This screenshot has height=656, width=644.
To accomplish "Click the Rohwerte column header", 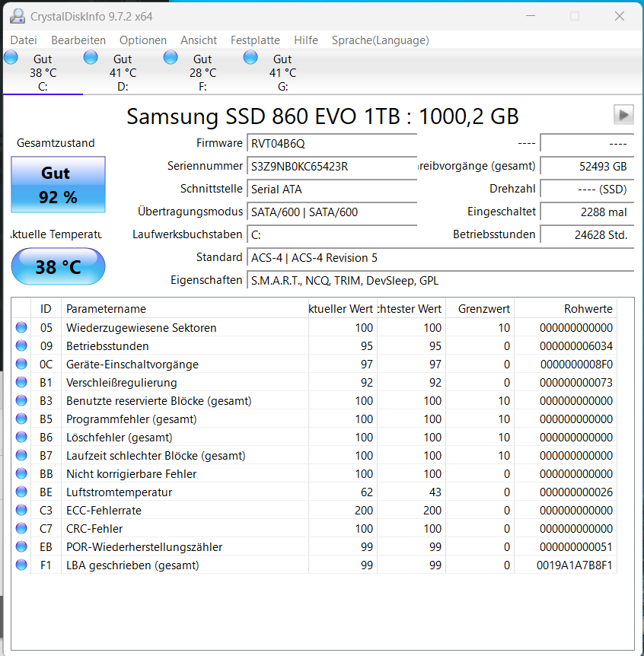I will pyautogui.click(x=566, y=309).
